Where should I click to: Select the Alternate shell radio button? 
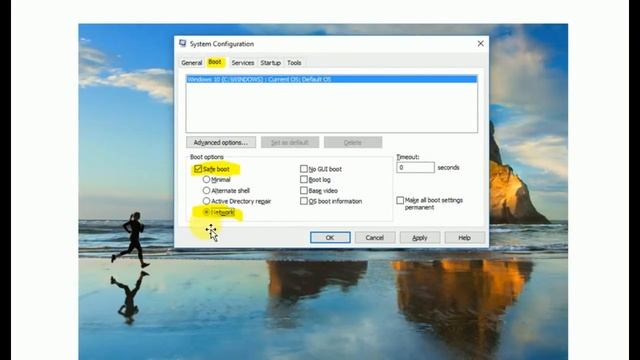[x=207, y=191]
